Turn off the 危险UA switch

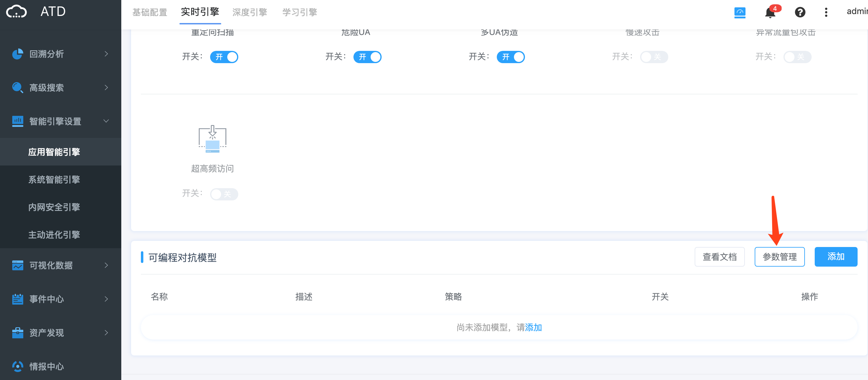367,57
